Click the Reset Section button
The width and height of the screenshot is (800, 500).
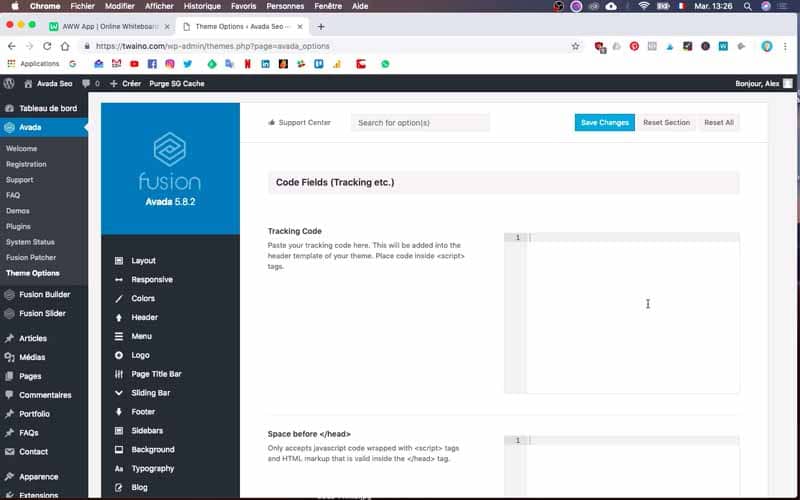coord(666,122)
